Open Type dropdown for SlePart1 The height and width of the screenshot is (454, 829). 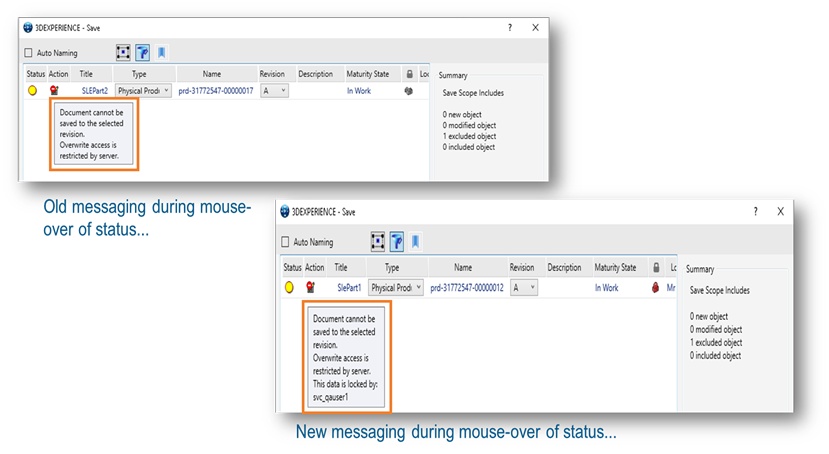click(x=396, y=288)
